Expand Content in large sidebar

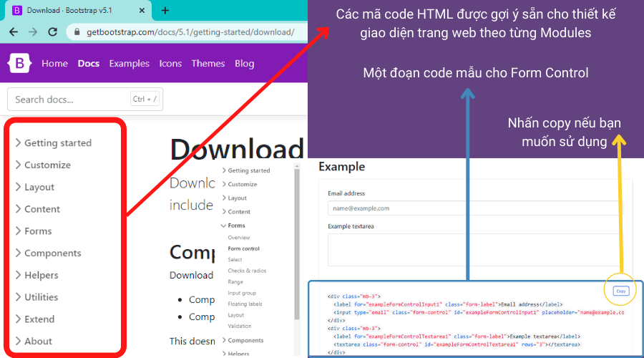(x=38, y=209)
